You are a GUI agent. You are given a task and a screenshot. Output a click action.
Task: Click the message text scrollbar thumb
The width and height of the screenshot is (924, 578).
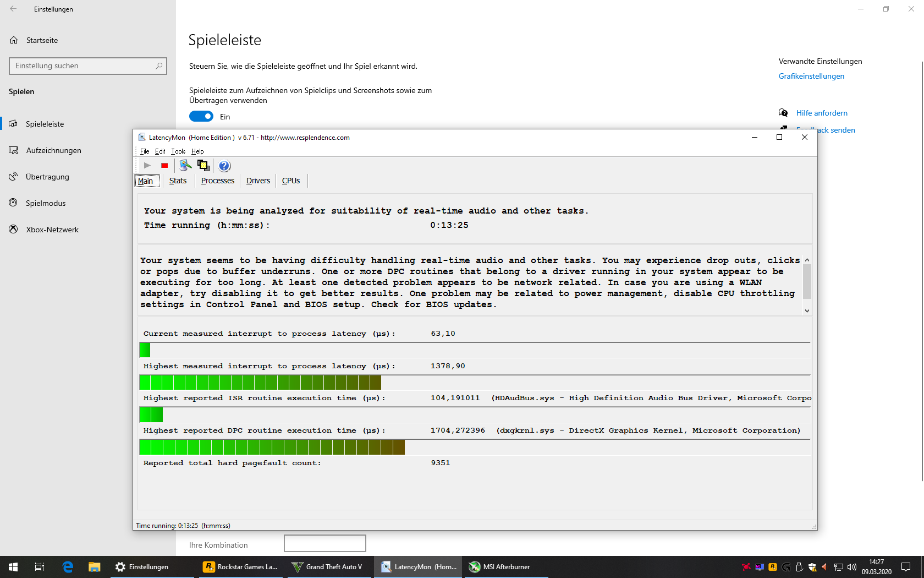pos(807,281)
